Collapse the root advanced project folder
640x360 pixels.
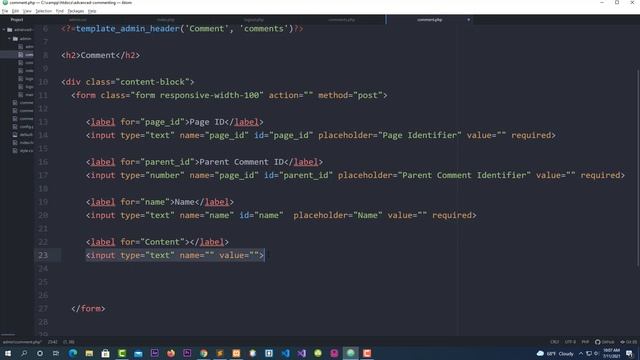pos(4,30)
